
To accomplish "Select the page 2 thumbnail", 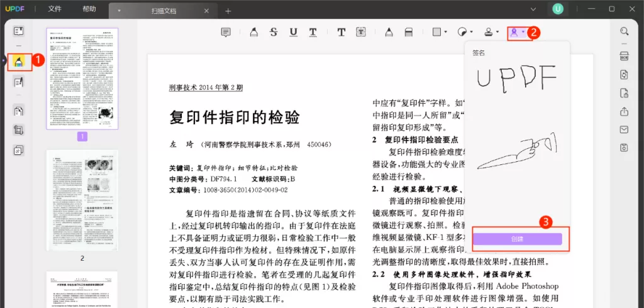I will click(x=82, y=200).
